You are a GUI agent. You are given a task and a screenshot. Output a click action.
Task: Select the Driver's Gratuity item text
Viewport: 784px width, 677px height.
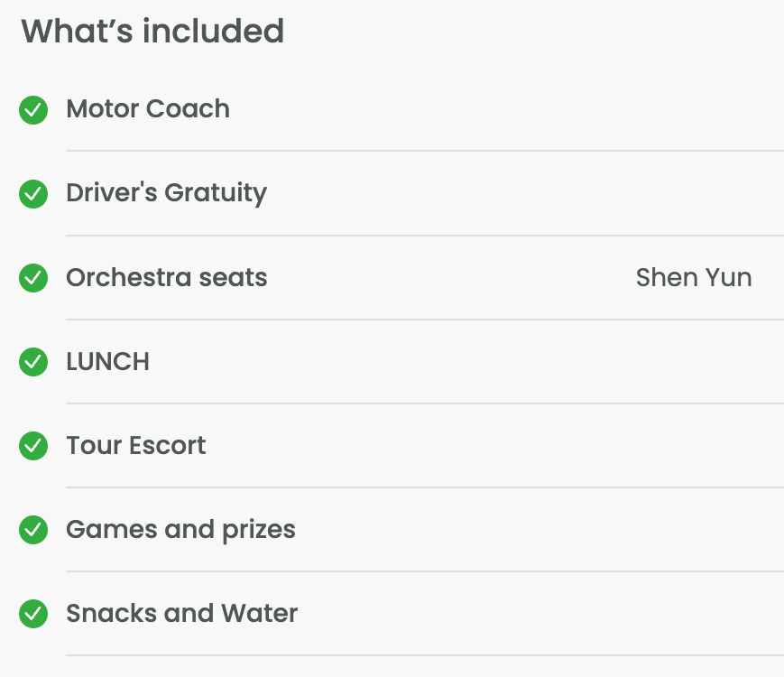[166, 193]
